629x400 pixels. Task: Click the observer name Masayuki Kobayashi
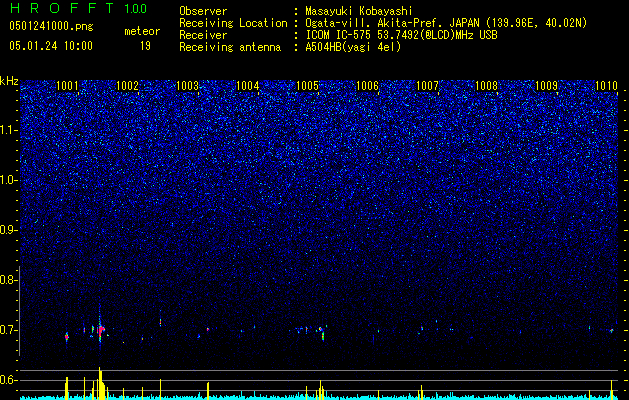tap(359, 11)
